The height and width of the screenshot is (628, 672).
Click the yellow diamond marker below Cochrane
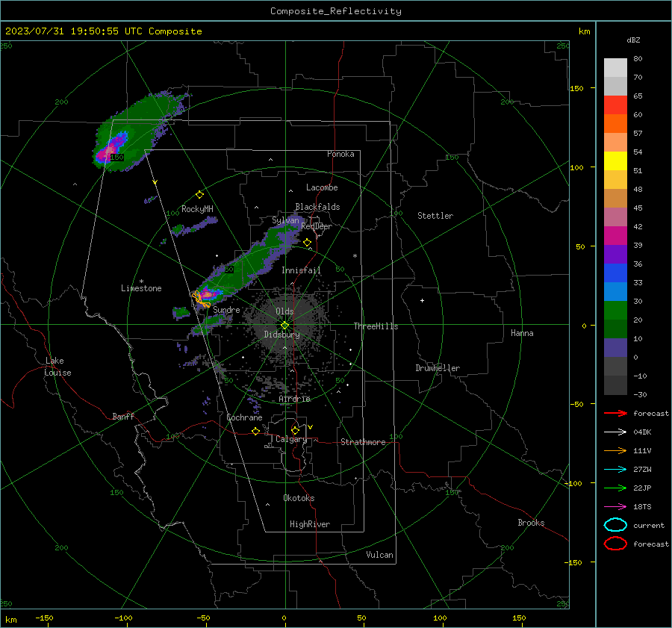255,431
